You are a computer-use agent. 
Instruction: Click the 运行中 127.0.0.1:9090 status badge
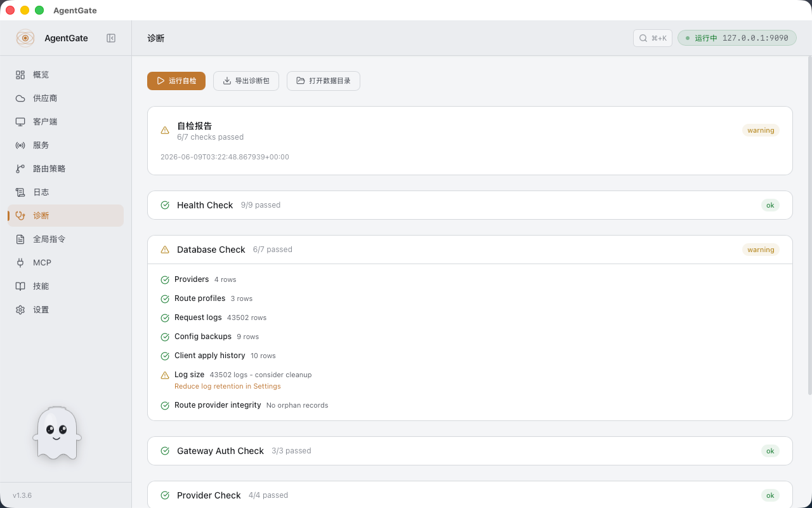tap(737, 38)
